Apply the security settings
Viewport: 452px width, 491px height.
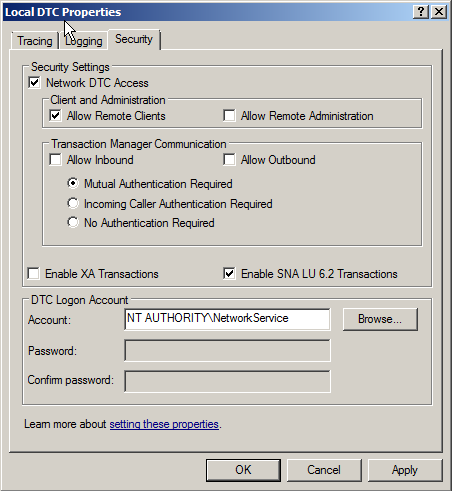(x=405, y=470)
